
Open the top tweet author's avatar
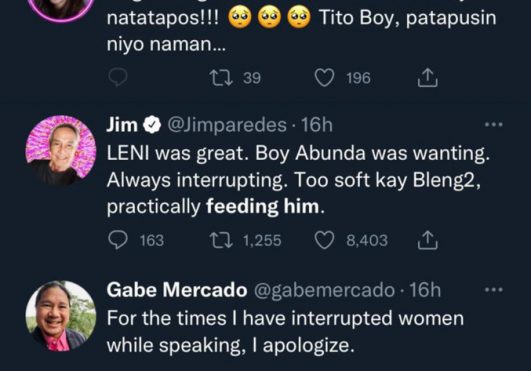[x=61, y=10]
